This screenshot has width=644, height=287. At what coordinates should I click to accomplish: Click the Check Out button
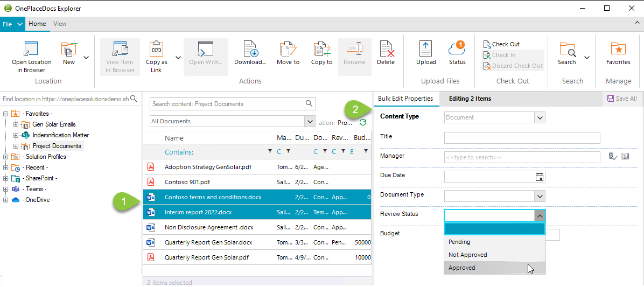click(501, 44)
